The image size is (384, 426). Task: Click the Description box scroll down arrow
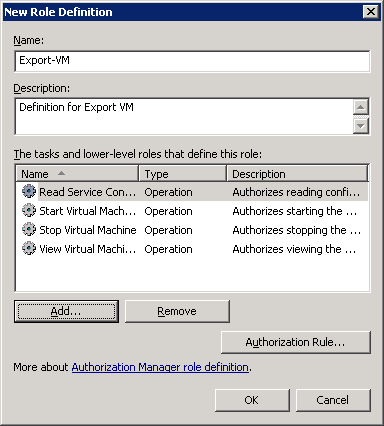pyautogui.click(x=361, y=126)
